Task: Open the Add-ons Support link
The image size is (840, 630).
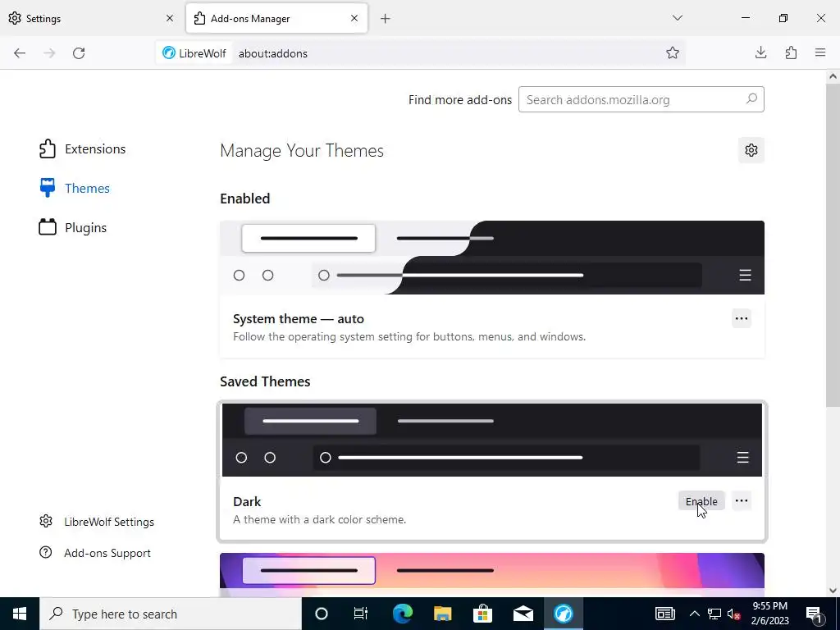Action: point(95,553)
